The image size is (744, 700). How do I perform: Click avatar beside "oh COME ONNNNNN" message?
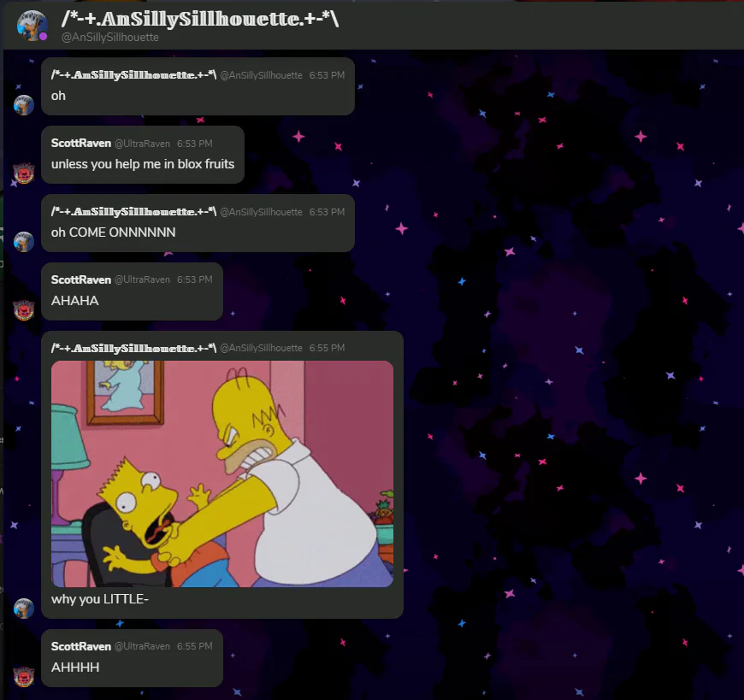pyautogui.click(x=24, y=242)
